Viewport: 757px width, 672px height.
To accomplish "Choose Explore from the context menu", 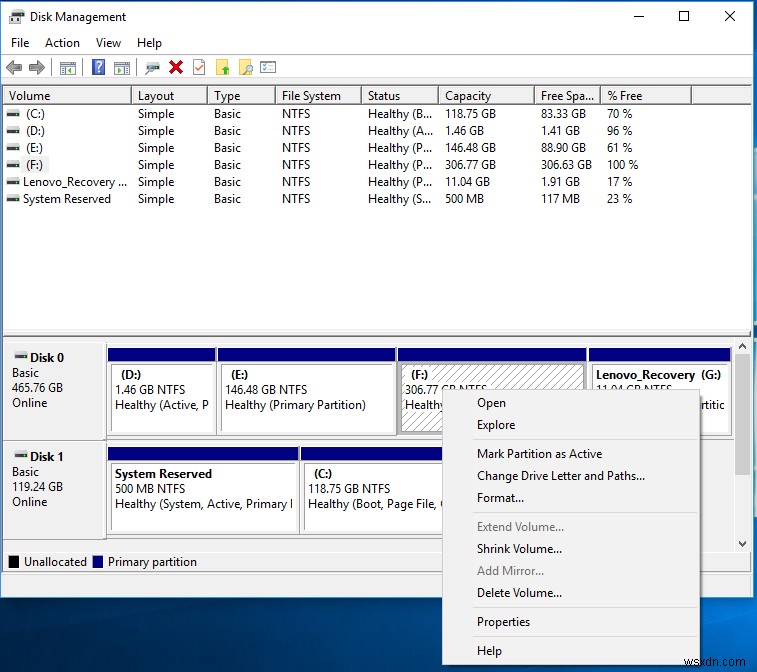I will point(496,425).
